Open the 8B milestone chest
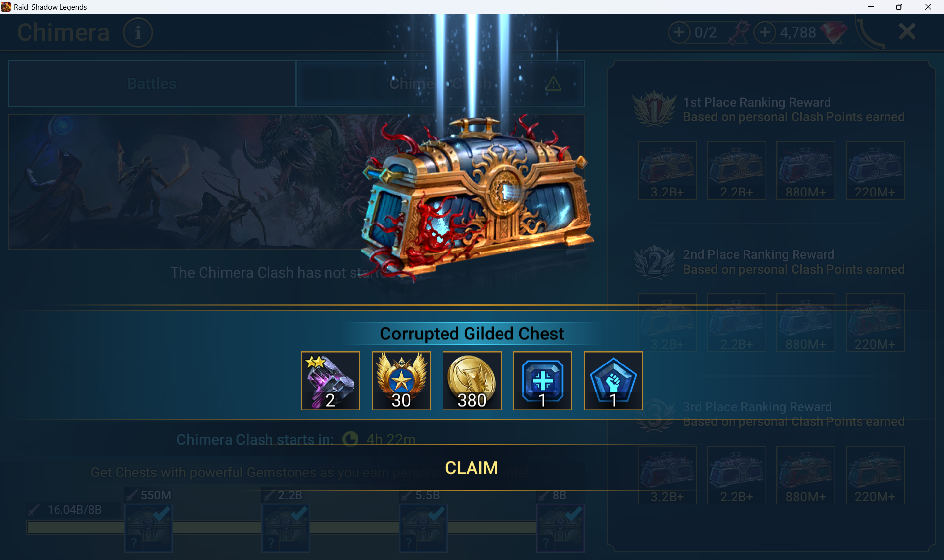 coord(560,528)
